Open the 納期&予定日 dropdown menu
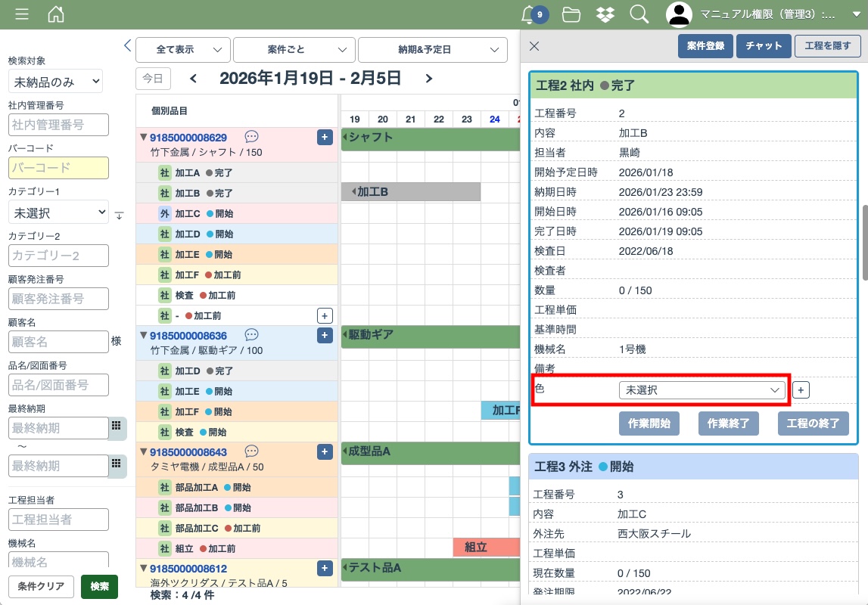The height and width of the screenshot is (605, 868). [x=432, y=50]
